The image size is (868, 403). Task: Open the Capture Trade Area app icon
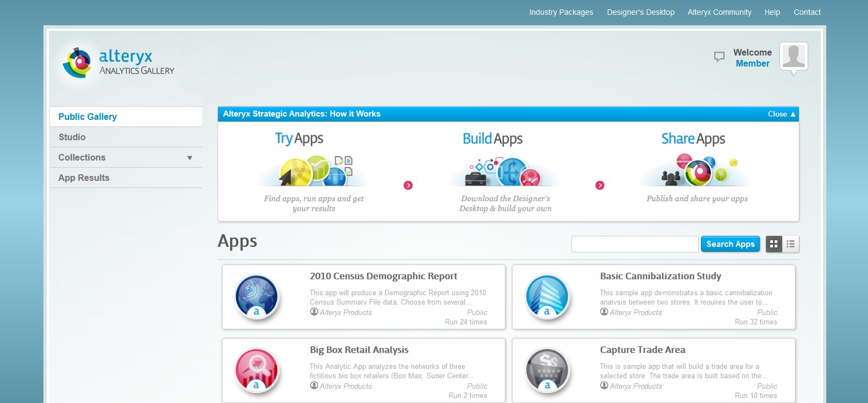pos(547,371)
